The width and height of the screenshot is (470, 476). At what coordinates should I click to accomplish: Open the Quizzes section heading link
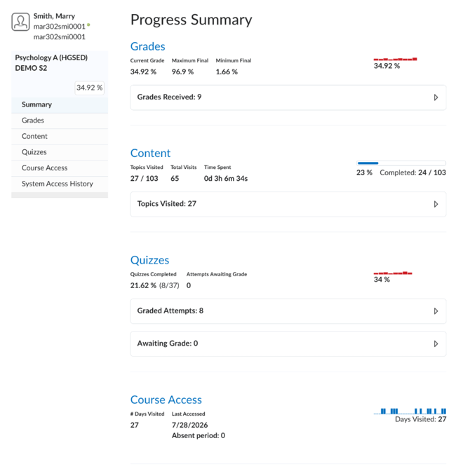click(x=150, y=260)
